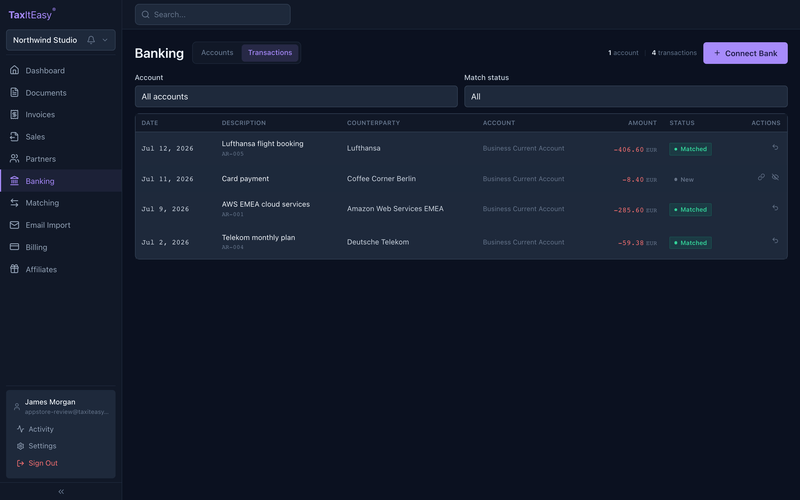
Task: Click the -406.60 EUR amount
Action: [x=635, y=149]
